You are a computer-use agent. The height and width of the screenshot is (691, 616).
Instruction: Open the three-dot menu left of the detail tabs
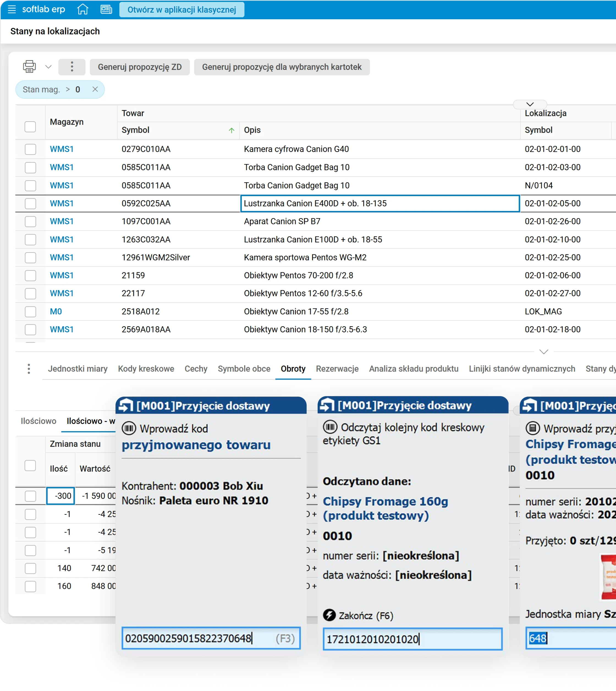pyautogui.click(x=29, y=369)
